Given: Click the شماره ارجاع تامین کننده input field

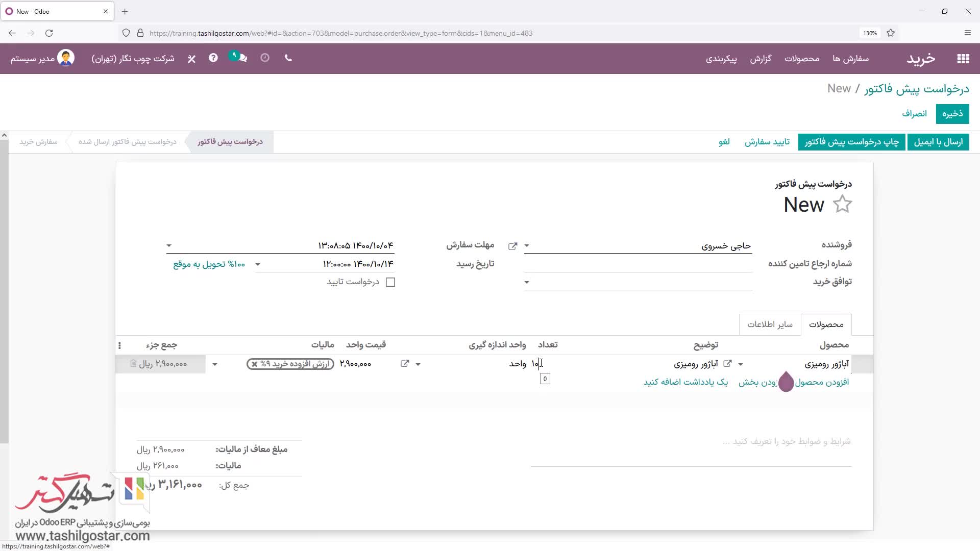Looking at the screenshot, I should 638,264.
